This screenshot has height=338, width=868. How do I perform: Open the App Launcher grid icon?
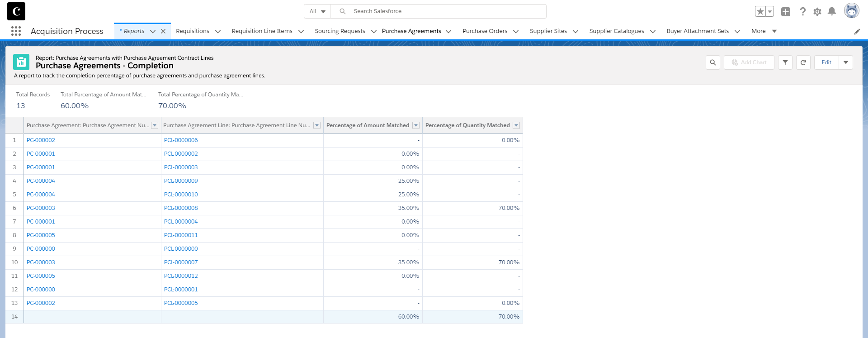point(16,31)
